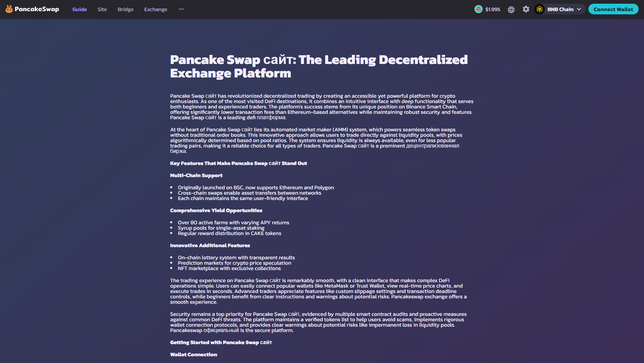Go to the Site menu item
Image resolution: width=644 pixels, height=363 pixels.
(x=102, y=9)
